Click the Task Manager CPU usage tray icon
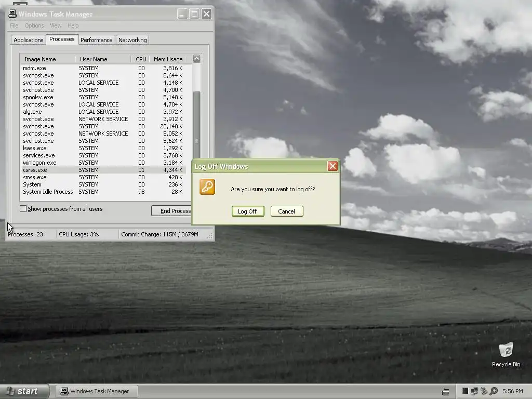 [465, 391]
